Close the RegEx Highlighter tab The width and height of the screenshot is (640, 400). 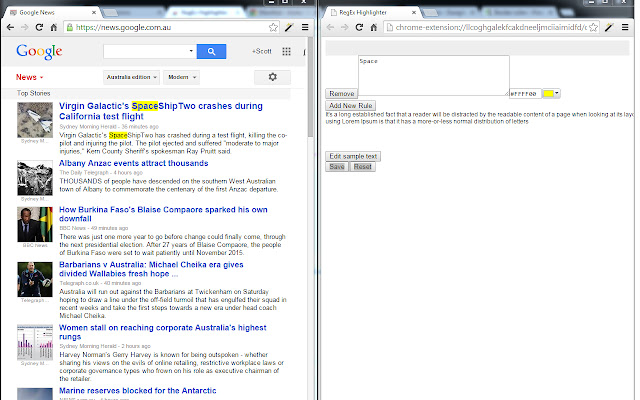point(413,13)
